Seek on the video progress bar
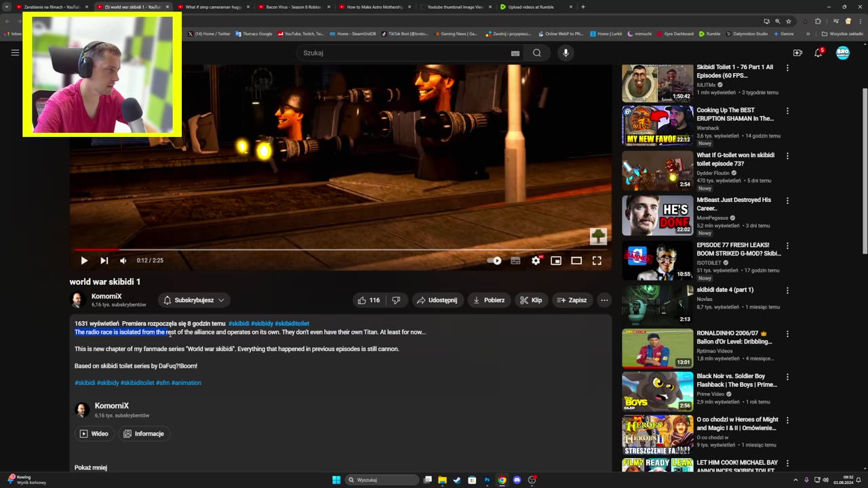Screen dimensions: 868x488 click(x=340, y=249)
